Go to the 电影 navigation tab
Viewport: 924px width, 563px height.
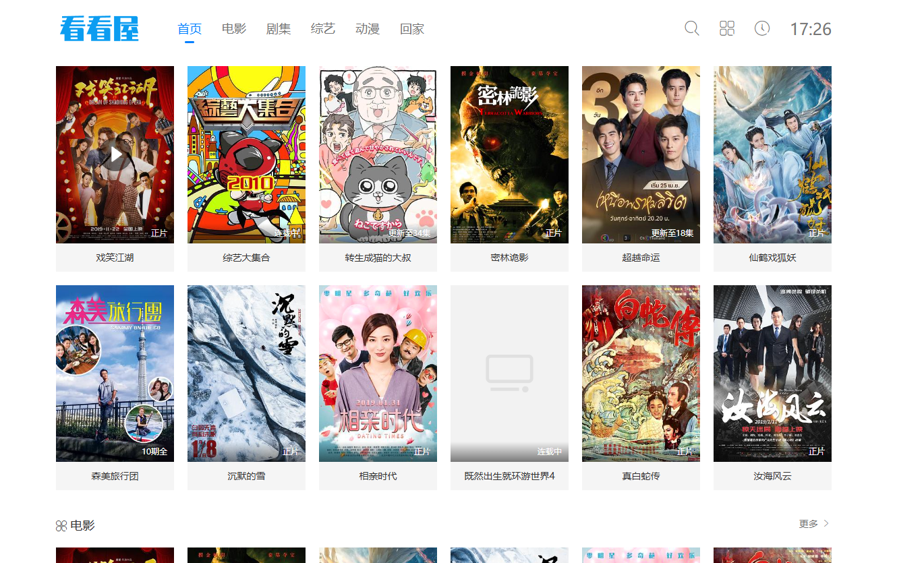tap(234, 29)
